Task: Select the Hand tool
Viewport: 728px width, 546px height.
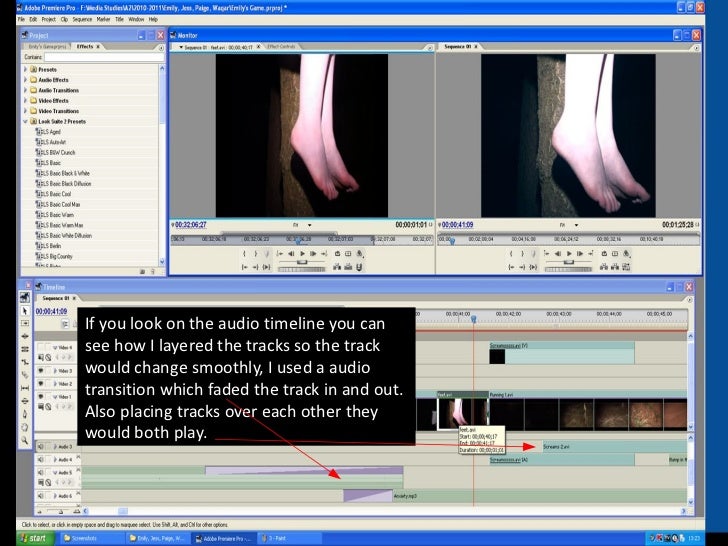Action: (25, 427)
